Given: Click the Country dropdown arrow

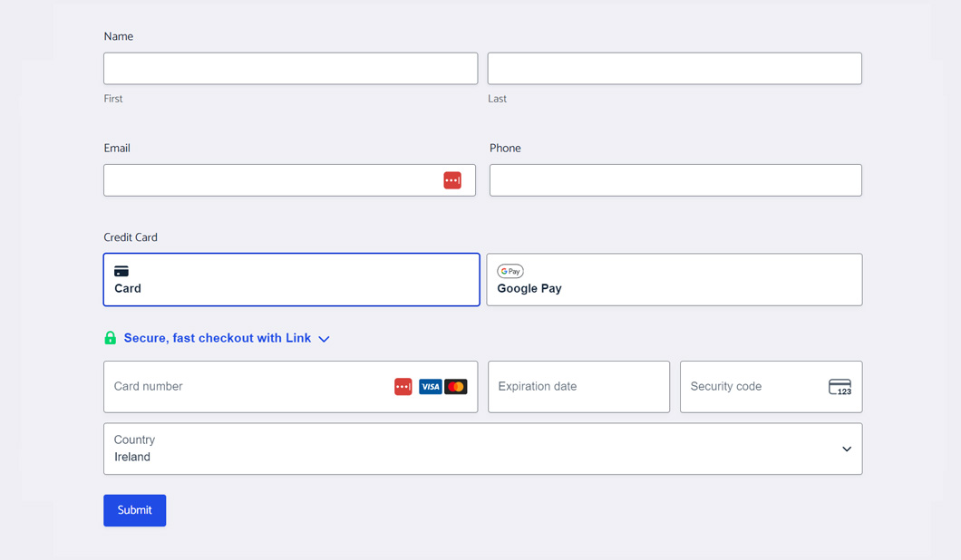Looking at the screenshot, I should point(847,449).
